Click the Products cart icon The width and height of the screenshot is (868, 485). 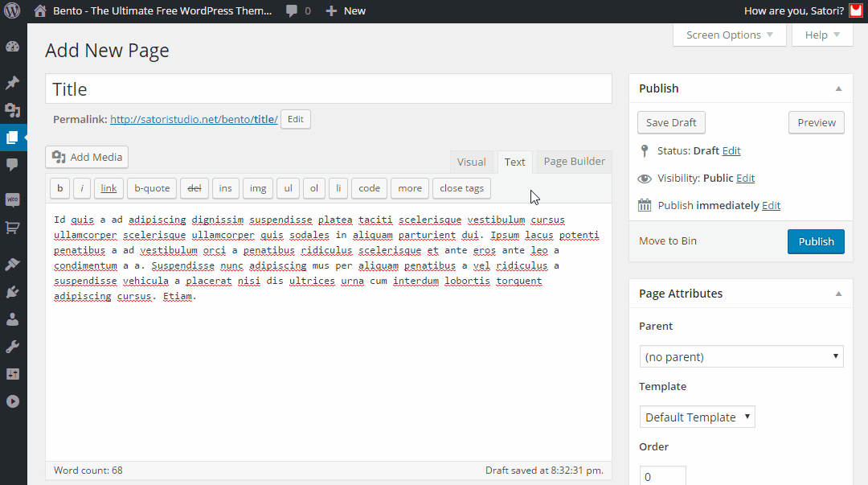click(x=12, y=228)
